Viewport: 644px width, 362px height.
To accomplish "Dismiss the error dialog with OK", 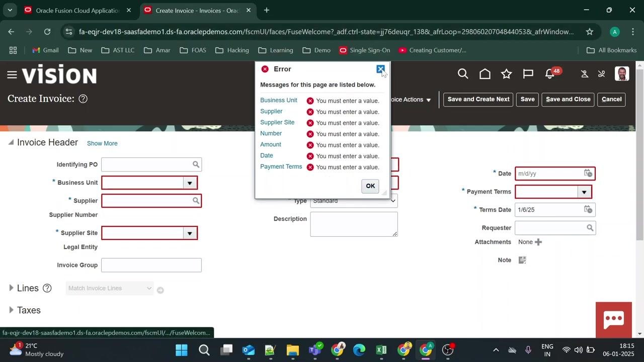I will tap(370, 186).
